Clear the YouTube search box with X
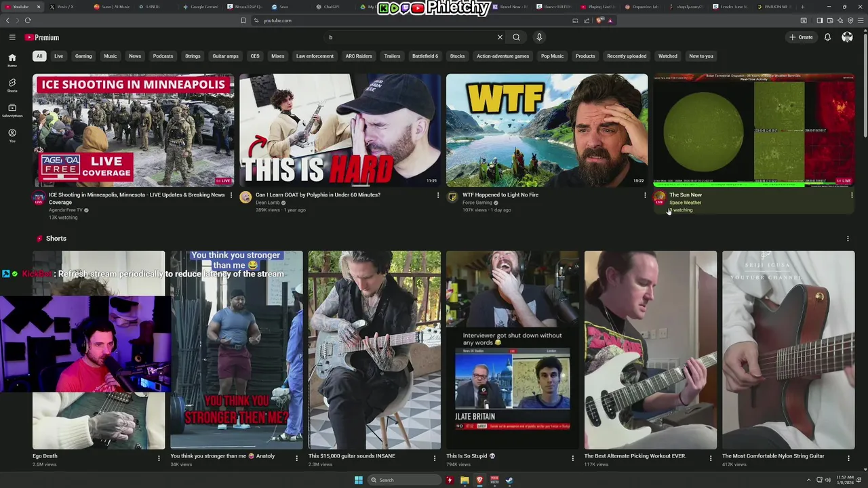 (500, 37)
